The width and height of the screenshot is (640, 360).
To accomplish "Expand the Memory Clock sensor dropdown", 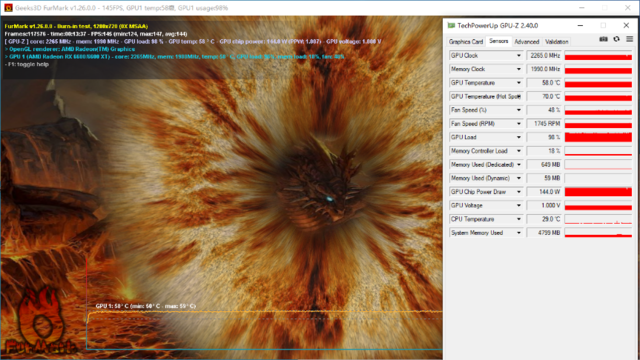I will tap(519, 69).
